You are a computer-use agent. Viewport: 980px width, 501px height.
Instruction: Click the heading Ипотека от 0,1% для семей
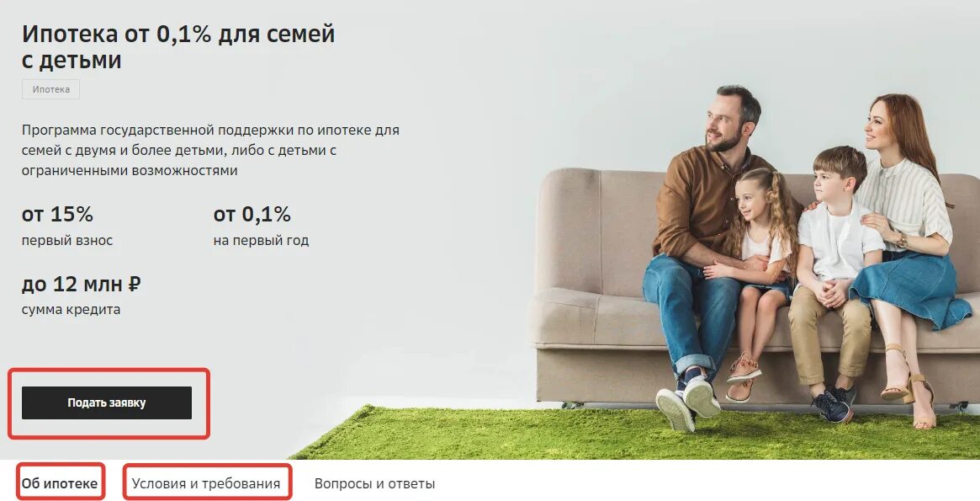(x=178, y=34)
